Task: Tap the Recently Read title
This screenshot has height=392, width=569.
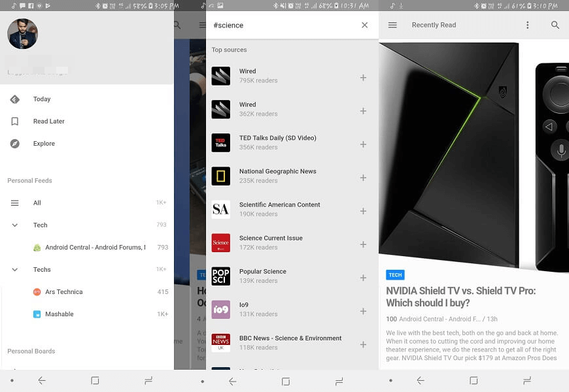Action: 434,25
